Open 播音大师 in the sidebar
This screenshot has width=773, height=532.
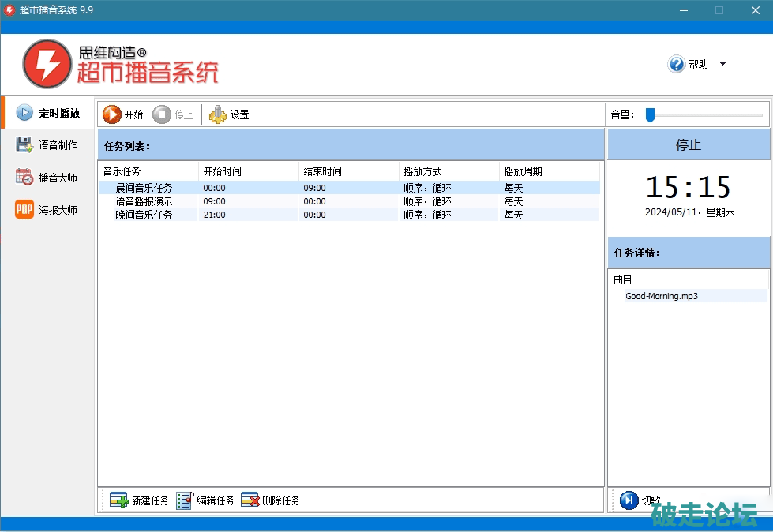(48, 178)
